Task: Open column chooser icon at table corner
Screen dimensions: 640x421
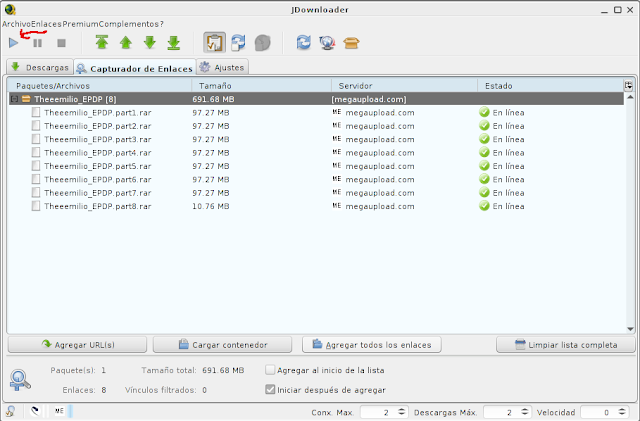Action: [x=629, y=85]
